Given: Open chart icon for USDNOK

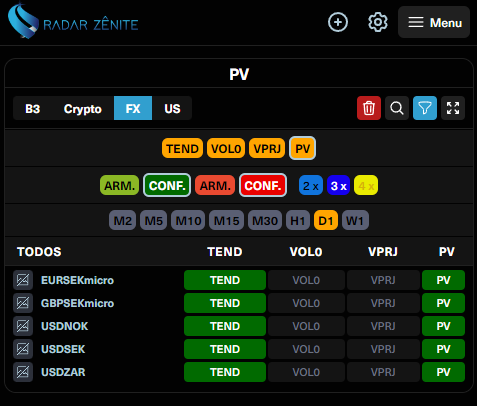Looking at the screenshot, I should coord(23,326).
